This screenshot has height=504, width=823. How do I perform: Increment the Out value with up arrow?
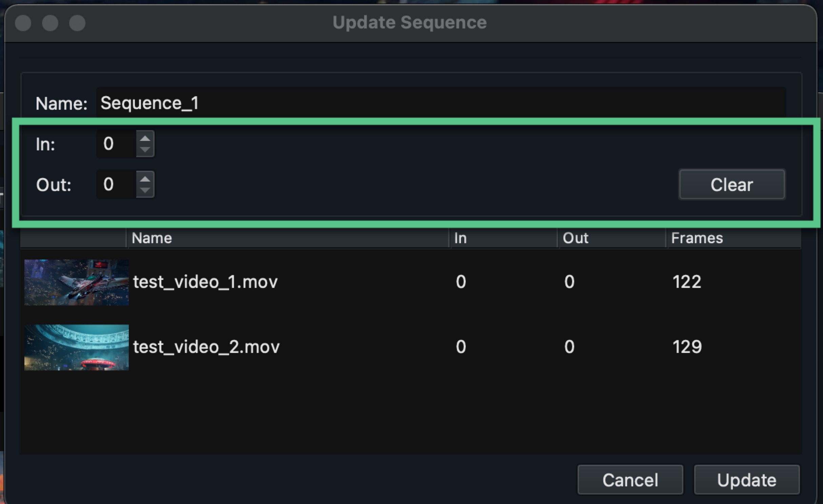coord(145,178)
